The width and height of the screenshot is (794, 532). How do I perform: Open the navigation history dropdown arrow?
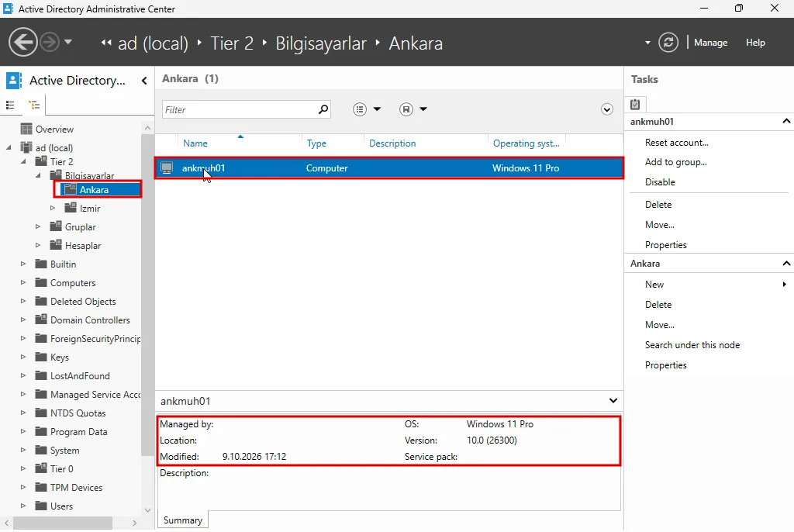pos(68,42)
